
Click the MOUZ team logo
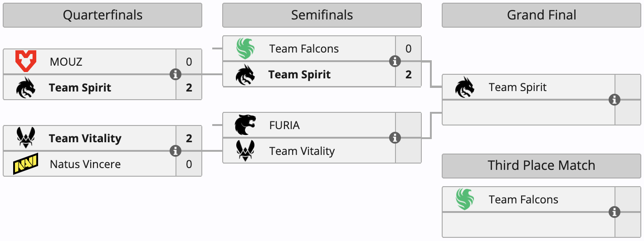25,61
